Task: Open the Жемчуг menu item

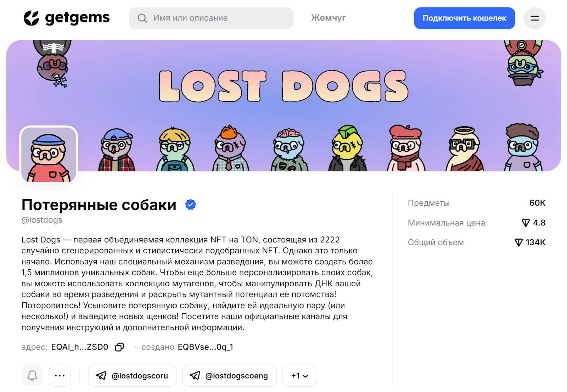Action: click(328, 18)
